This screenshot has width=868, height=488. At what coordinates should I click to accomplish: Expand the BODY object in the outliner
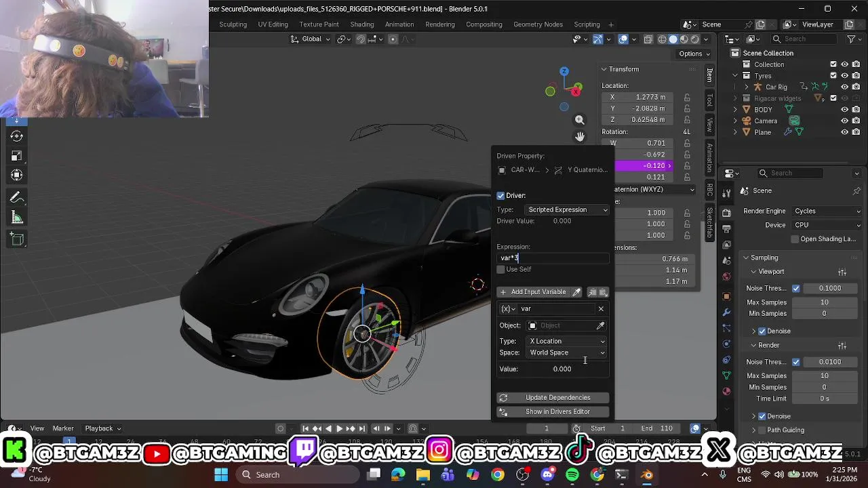click(736, 110)
